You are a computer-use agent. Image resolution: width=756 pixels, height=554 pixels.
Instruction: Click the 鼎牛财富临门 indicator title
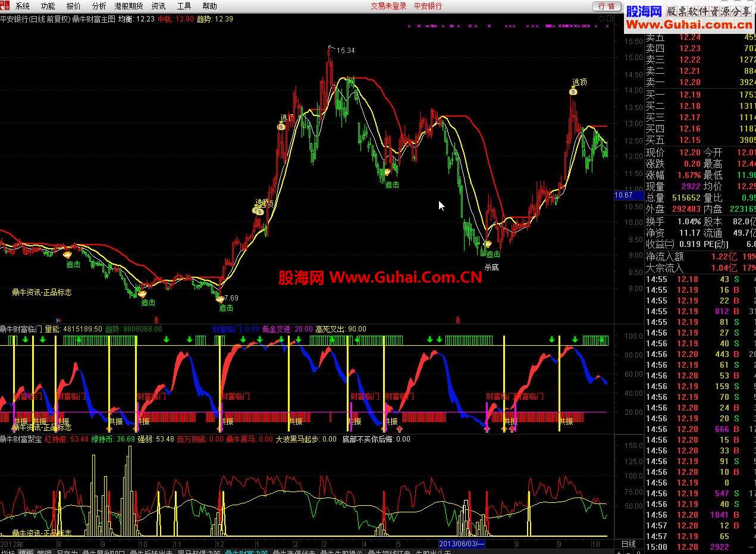tap(21, 329)
